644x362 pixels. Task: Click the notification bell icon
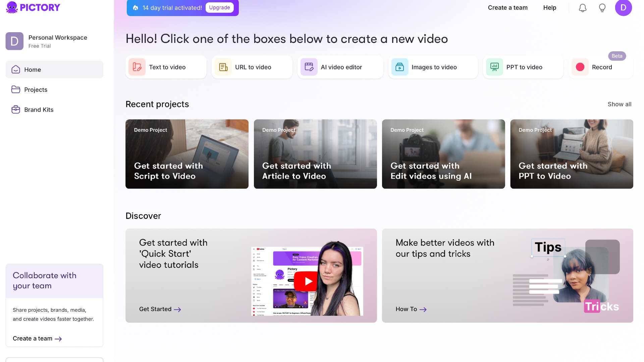[x=583, y=7]
